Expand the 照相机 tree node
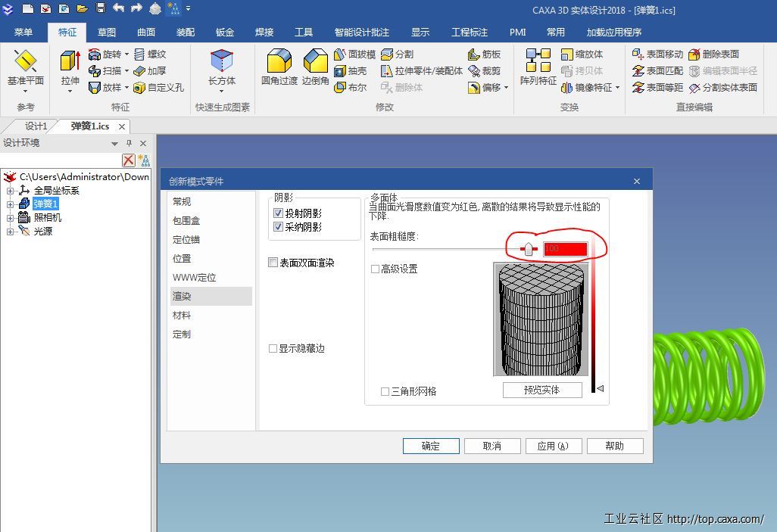777x532 pixels. click(10, 218)
